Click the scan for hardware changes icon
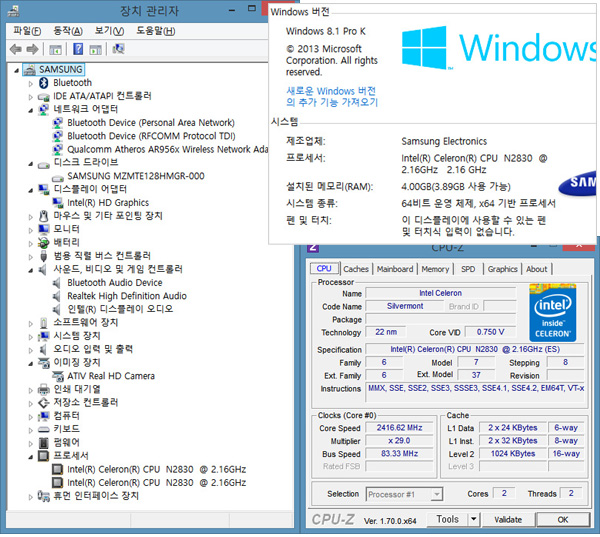Screen dimensions: 600x537 click(x=118, y=49)
